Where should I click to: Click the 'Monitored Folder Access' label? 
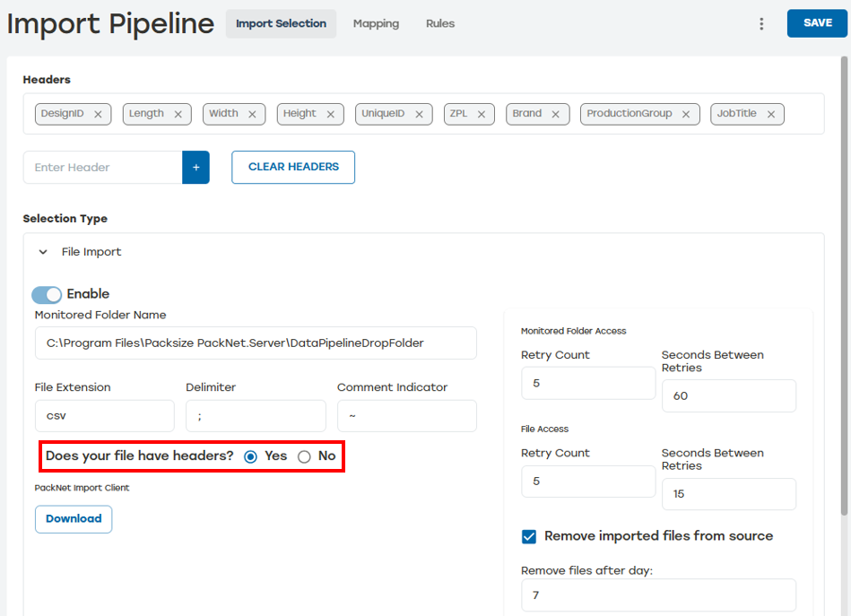coord(573,331)
